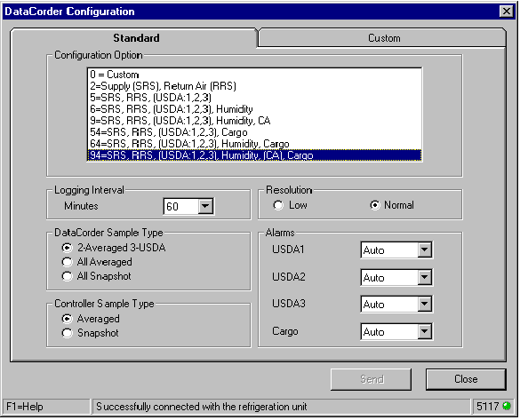520x420 pixels.
Task: Select highlighted option 94 configuration
Action: (254, 155)
